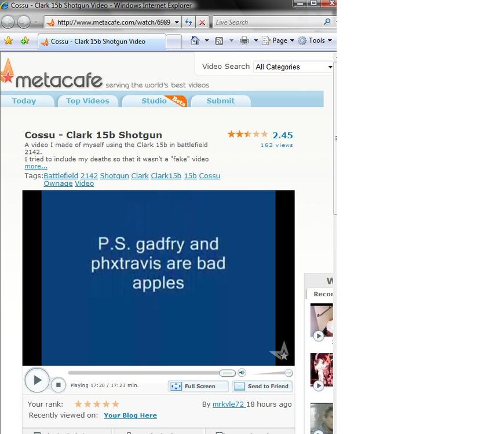This screenshot has width=504, height=434.
Task: Open the Tools menu dropdown
Action: click(x=316, y=41)
